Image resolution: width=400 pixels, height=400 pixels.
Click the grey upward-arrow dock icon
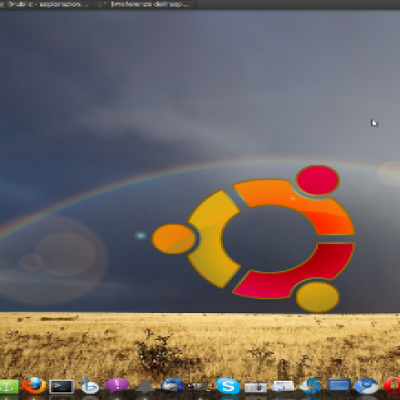145,387
